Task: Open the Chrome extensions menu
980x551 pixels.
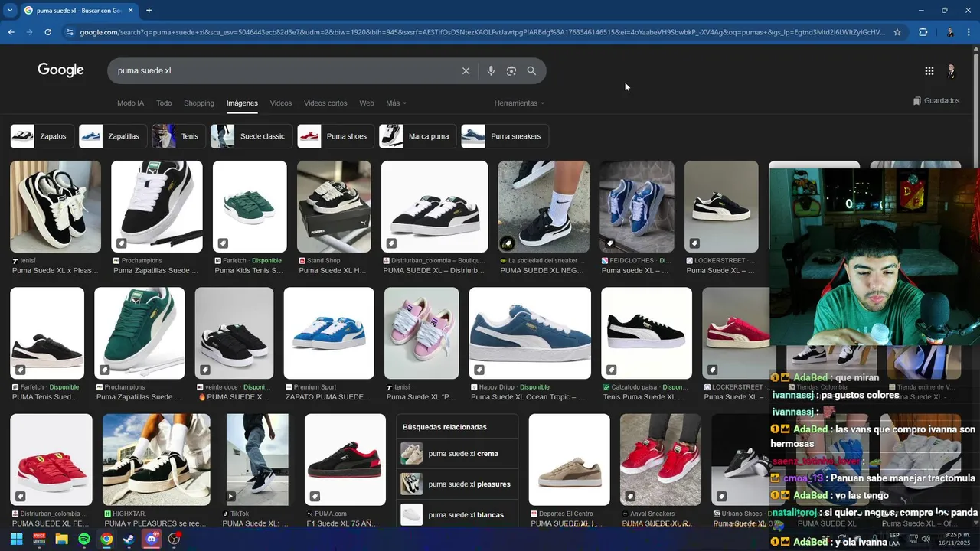Action: [x=923, y=32]
